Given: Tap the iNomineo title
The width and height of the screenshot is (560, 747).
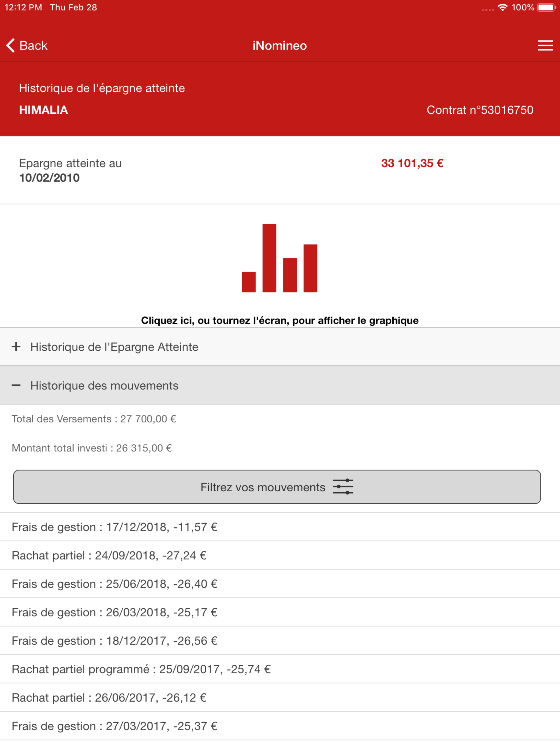Looking at the screenshot, I should (280, 46).
